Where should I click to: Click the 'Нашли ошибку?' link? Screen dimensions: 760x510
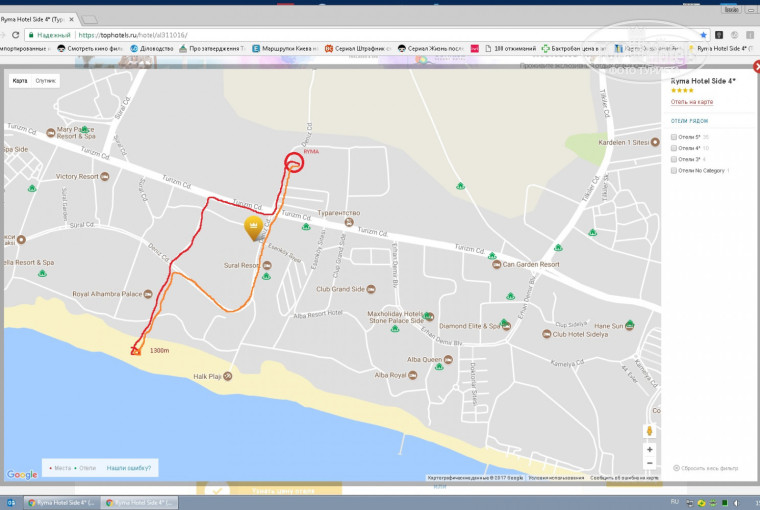click(128, 468)
